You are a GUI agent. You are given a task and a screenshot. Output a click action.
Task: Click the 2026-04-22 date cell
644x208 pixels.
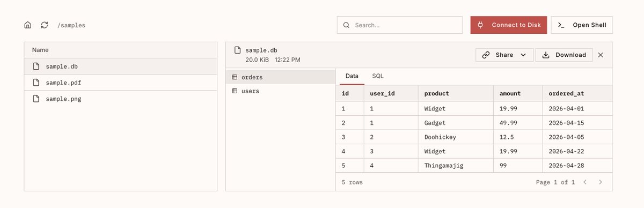click(x=577, y=152)
